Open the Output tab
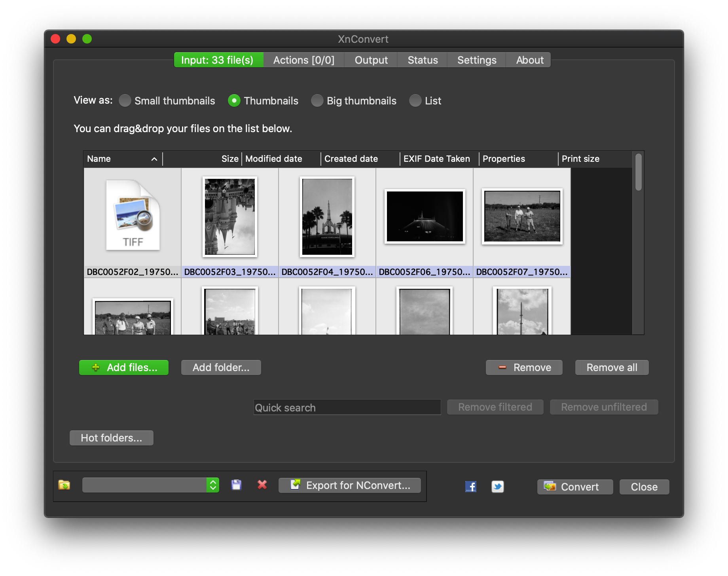This screenshot has height=576, width=728. (371, 60)
